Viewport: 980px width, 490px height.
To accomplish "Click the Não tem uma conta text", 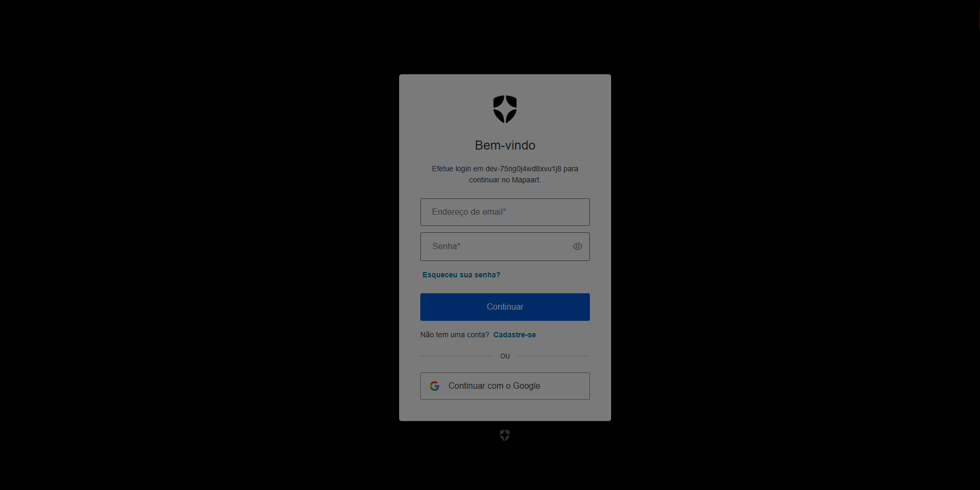I will coord(454,335).
